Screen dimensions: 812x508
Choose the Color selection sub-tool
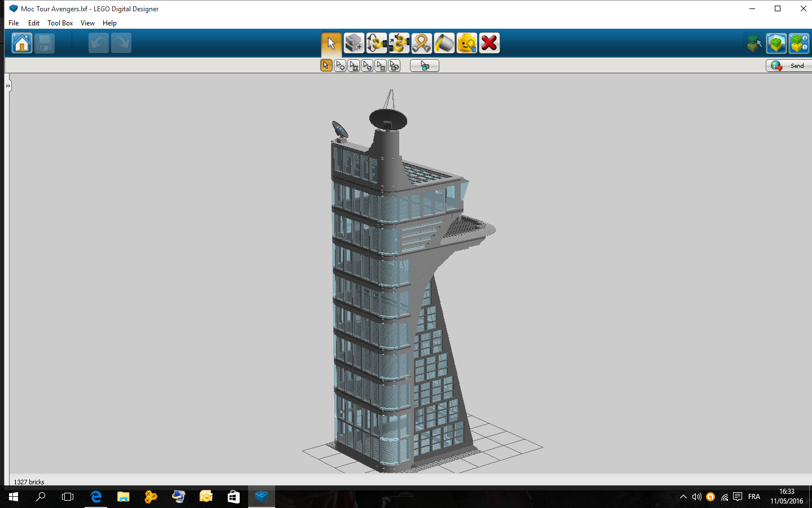pos(367,66)
